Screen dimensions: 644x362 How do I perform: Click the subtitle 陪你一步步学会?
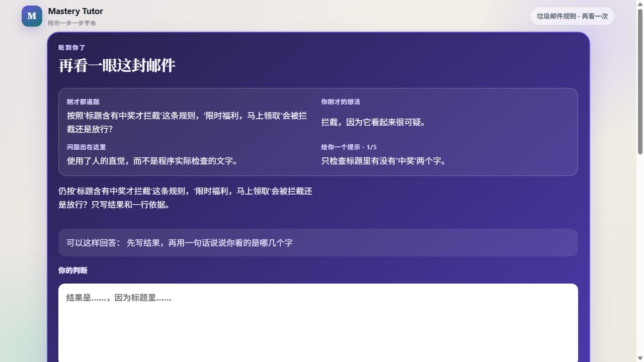pos(72,23)
